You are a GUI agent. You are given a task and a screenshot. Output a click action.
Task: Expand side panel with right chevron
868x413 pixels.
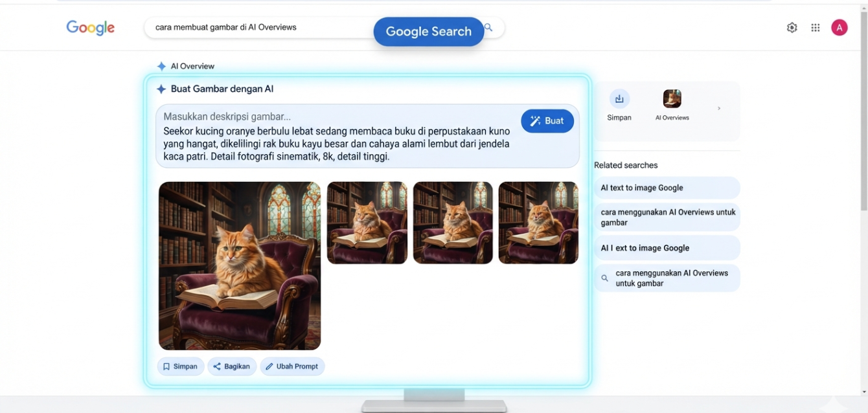[x=718, y=108]
